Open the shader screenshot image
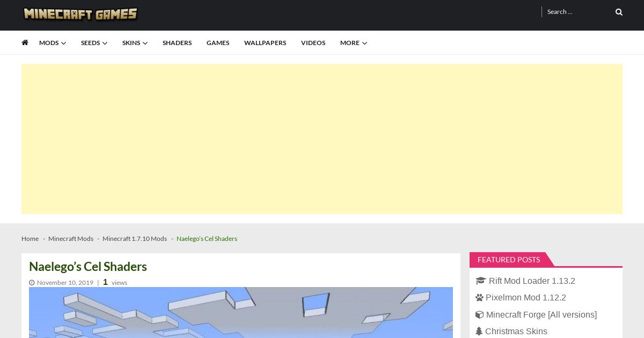This screenshot has width=644, height=338. [241, 312]
